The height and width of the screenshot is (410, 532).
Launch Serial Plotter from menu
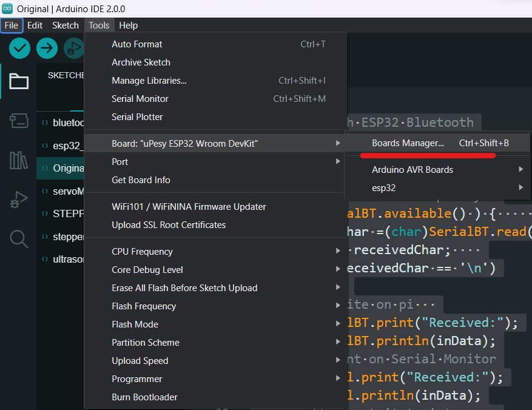tap(215, 117)
